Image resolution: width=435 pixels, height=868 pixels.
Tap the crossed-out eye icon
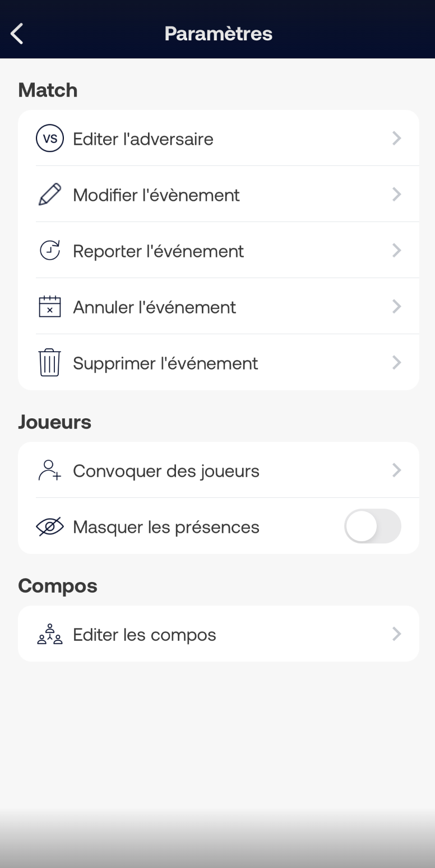tap(50, 527)
